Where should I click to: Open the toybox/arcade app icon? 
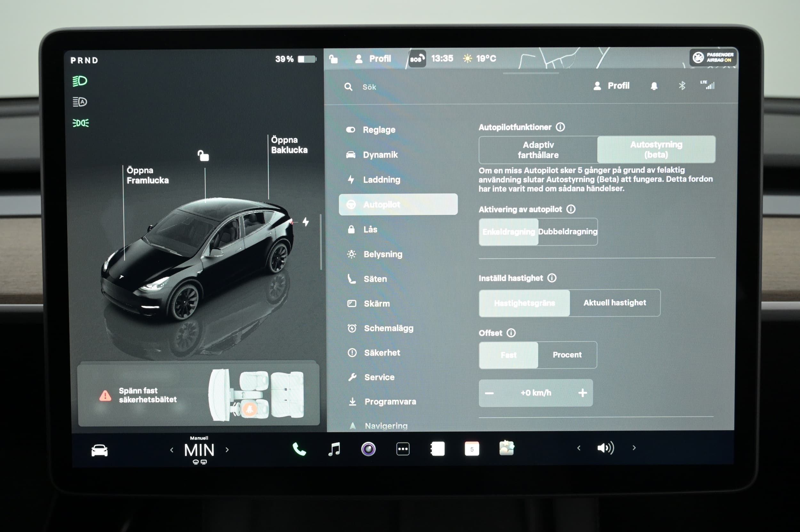pyautogui.click(x=507, y=448)
